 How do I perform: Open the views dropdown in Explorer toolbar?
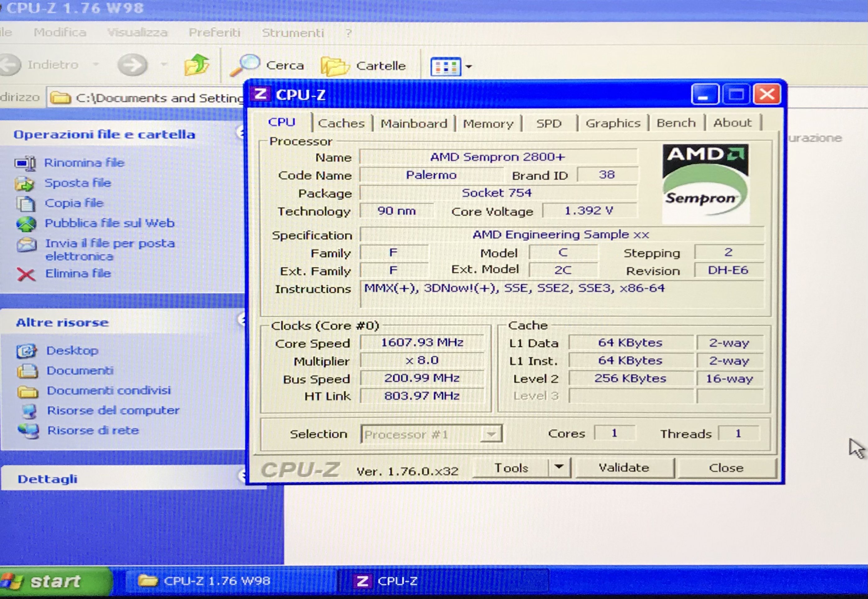468,67
